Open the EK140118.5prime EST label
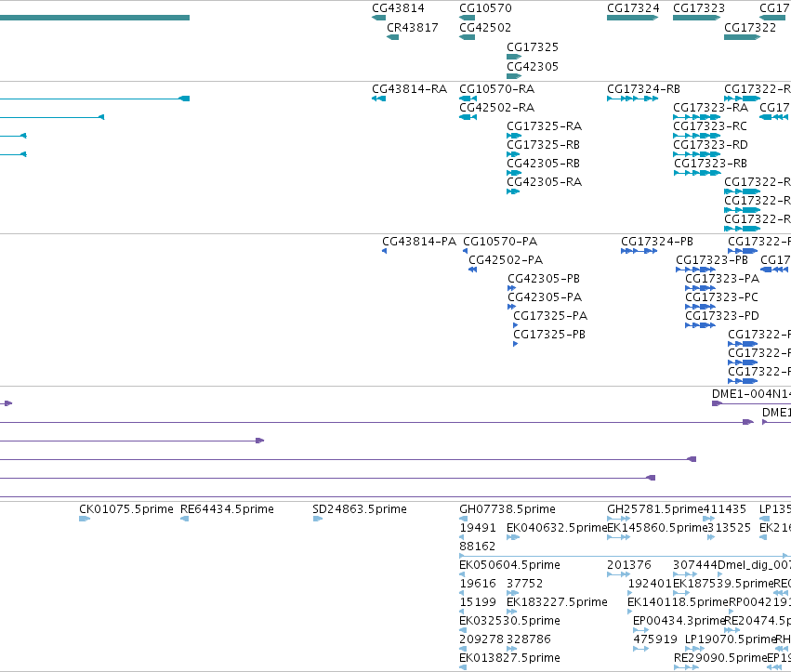This screenshot has width=791, height=672. click(x=678, y=602)
